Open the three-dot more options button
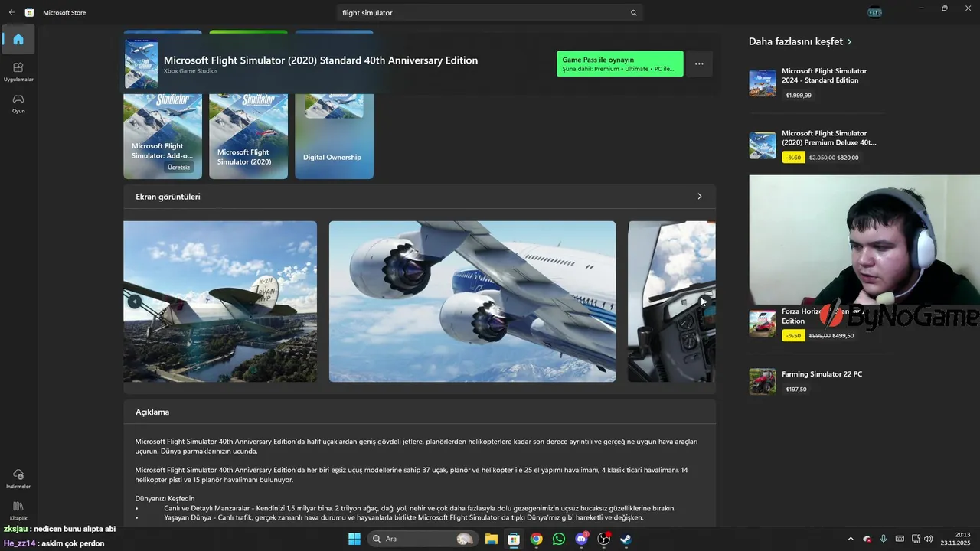This screenshot has width=980, height=551. coord(699,64)
